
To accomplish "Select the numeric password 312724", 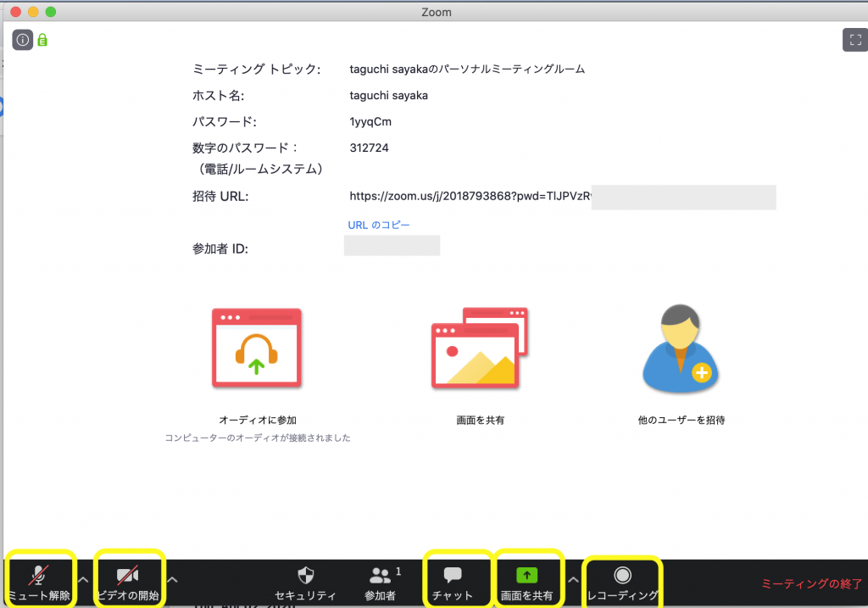I will tap(370, 148).
